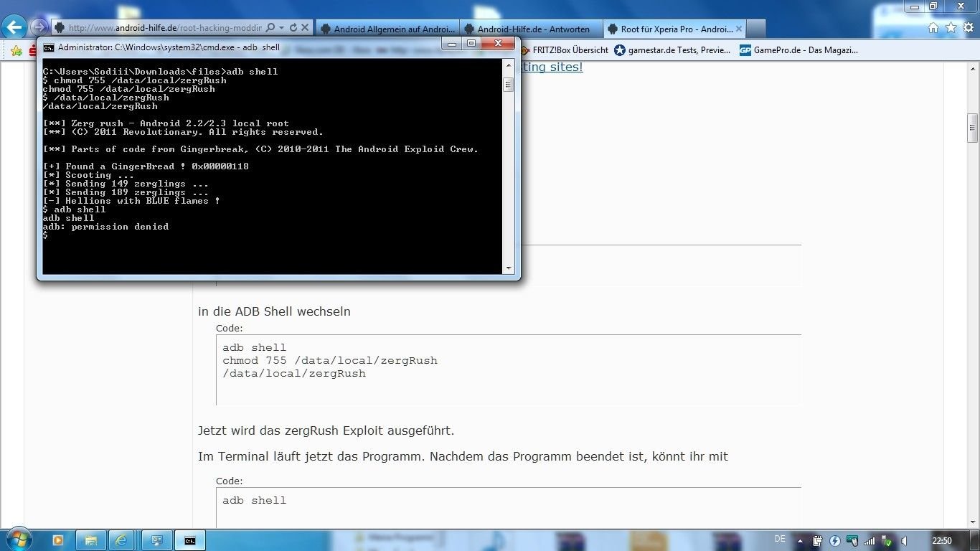The height and width of the screenshot is (551, 980).
Task: Open the address bar dropdown arrow
Action: tap(282, 28)
